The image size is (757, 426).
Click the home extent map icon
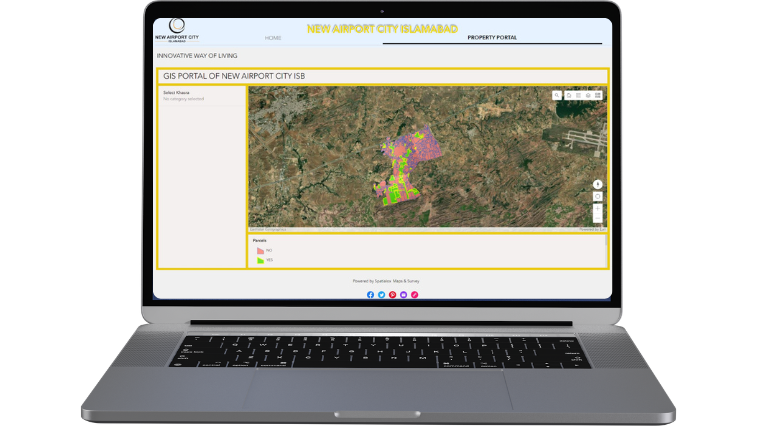569,95
